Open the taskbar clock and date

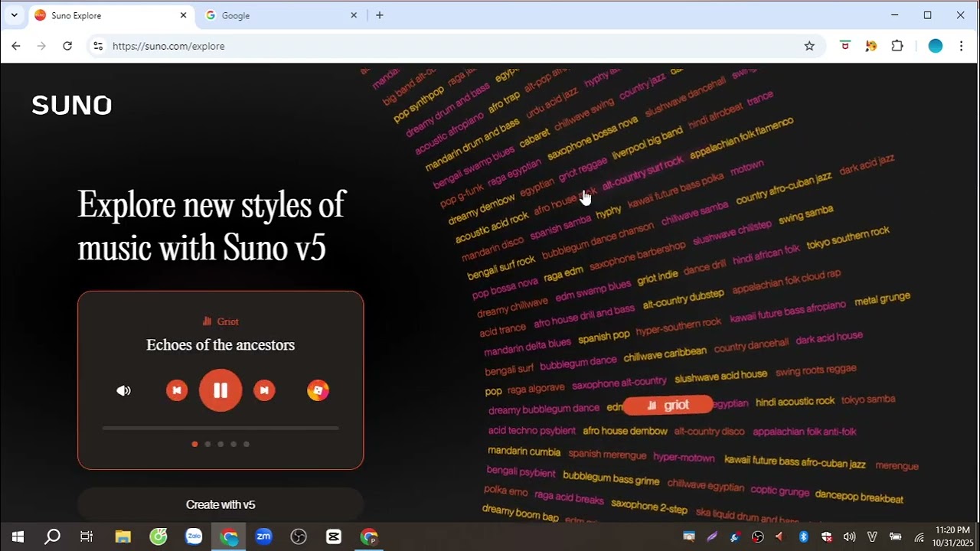pyautogui.click(x=952, y=536)
